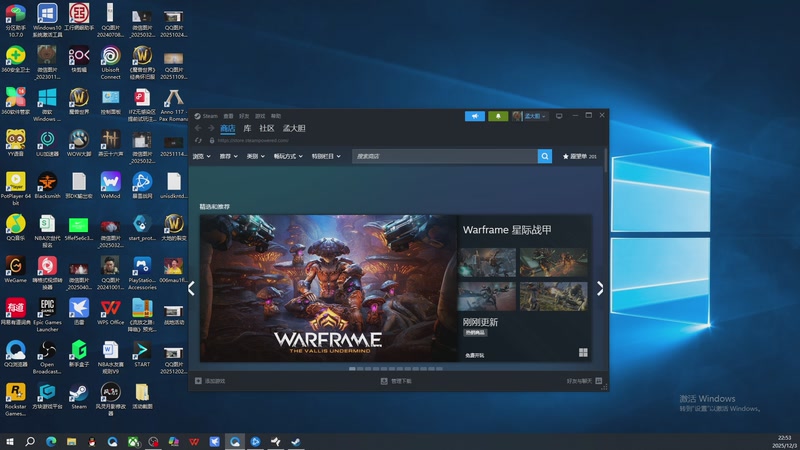Screen dimensions: 800x450
Task: View top-right Warframe screenshot thumbnail
Action: tap(554, 262)
